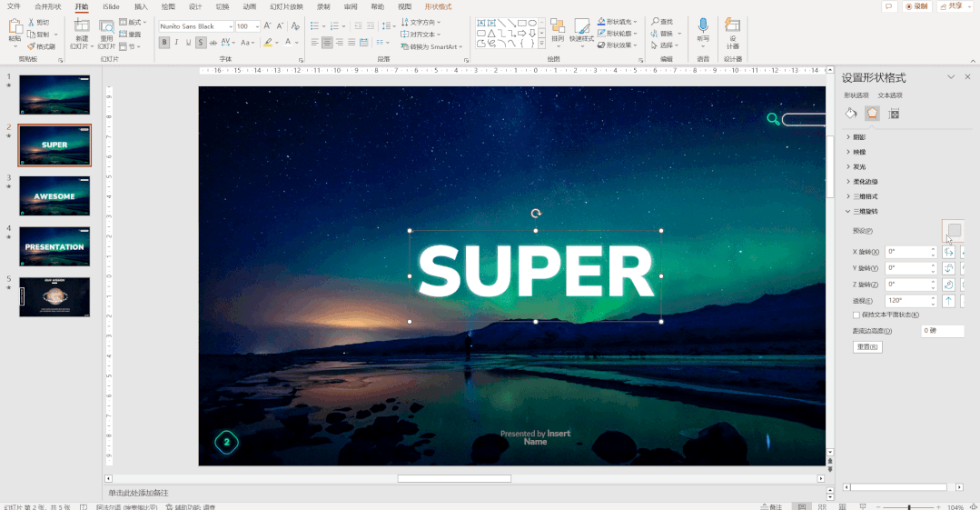
Task: Switch to the 形状格式 Shape Format tab
Action: click(438, 6)
